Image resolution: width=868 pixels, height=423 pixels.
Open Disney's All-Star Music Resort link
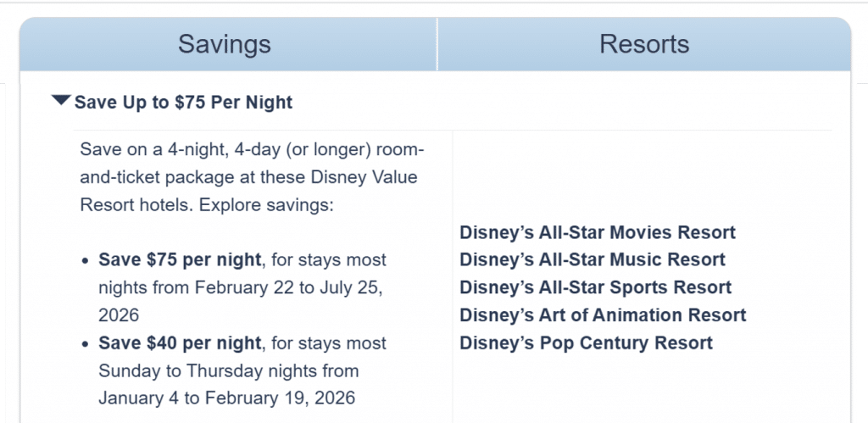(x=592, y=259)
